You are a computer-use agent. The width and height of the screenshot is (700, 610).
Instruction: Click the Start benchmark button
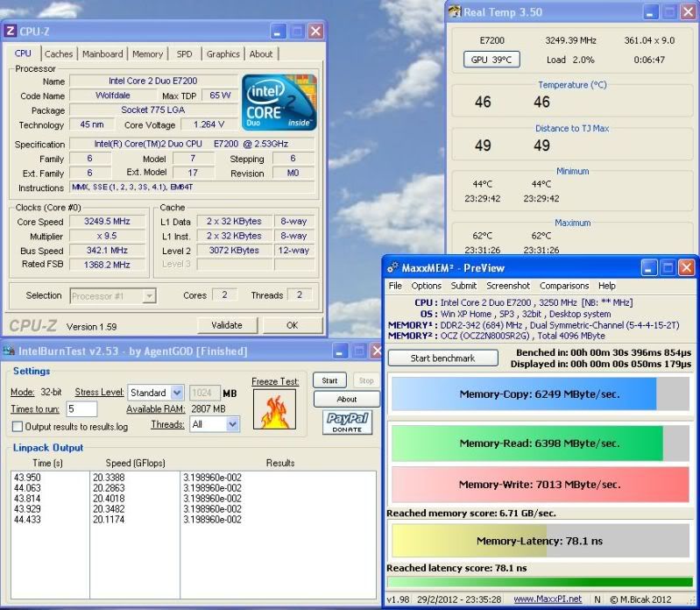point(442,358)
